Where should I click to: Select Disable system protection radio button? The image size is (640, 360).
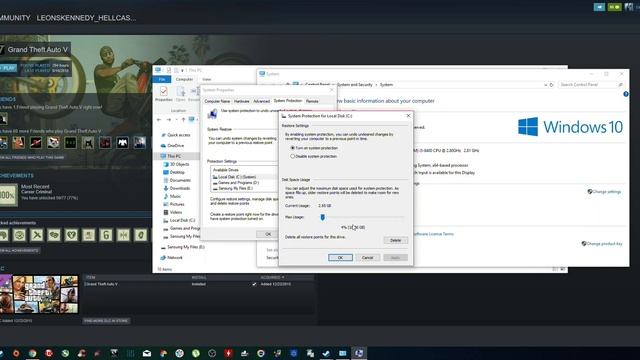292,156
